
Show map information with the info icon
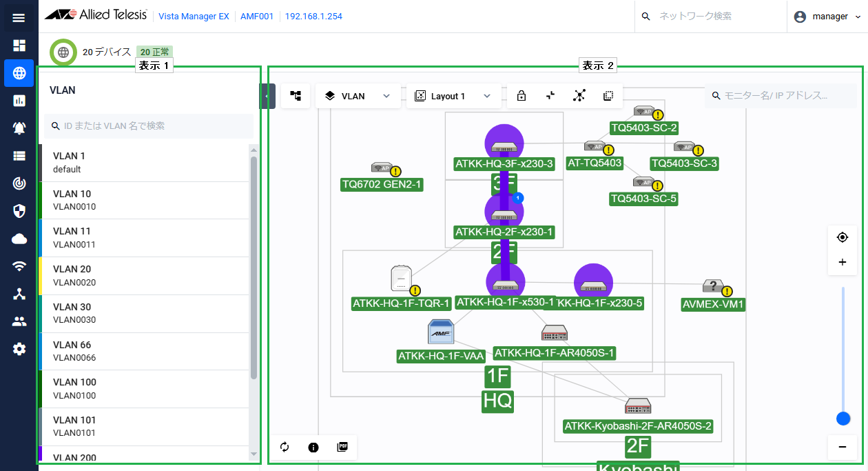click(313, 447)
